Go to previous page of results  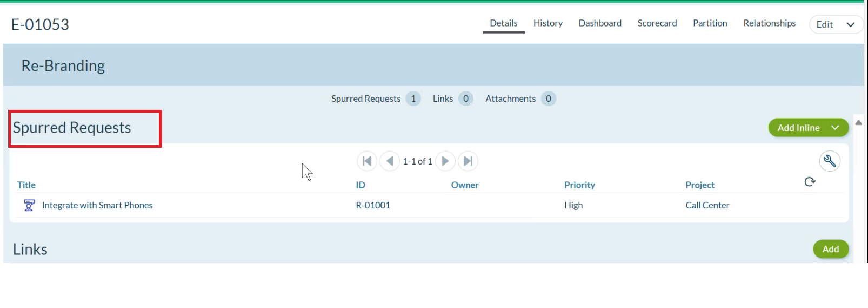[390, 161]
